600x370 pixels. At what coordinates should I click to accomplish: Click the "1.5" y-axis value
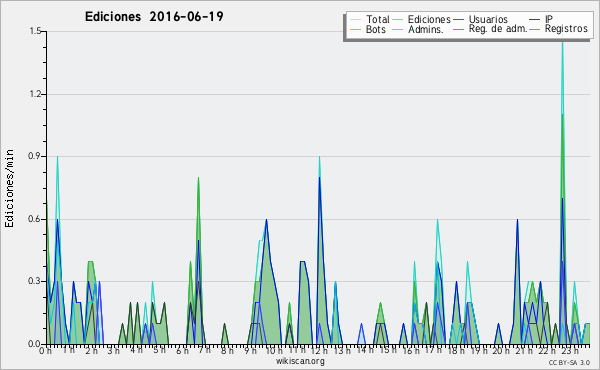35,31
